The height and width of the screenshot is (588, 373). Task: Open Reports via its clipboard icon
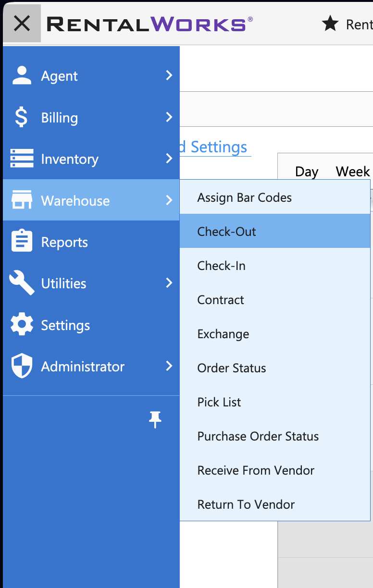pos(22,241)
